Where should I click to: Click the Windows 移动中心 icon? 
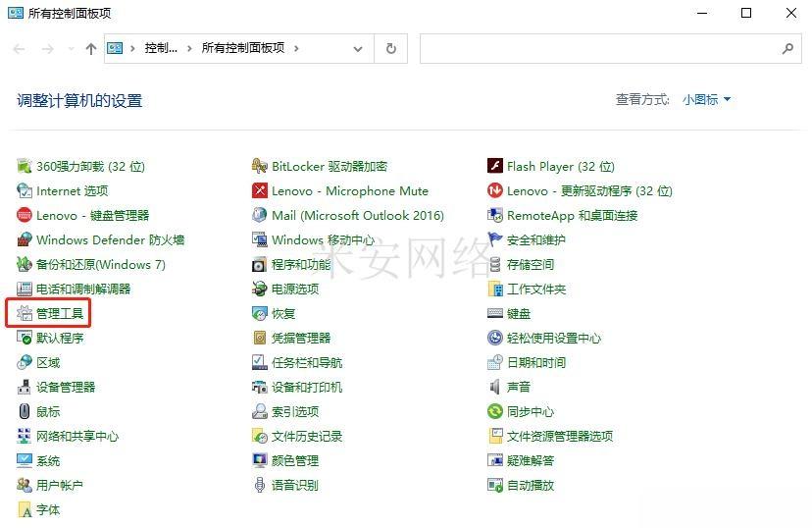tap(260, 239)
